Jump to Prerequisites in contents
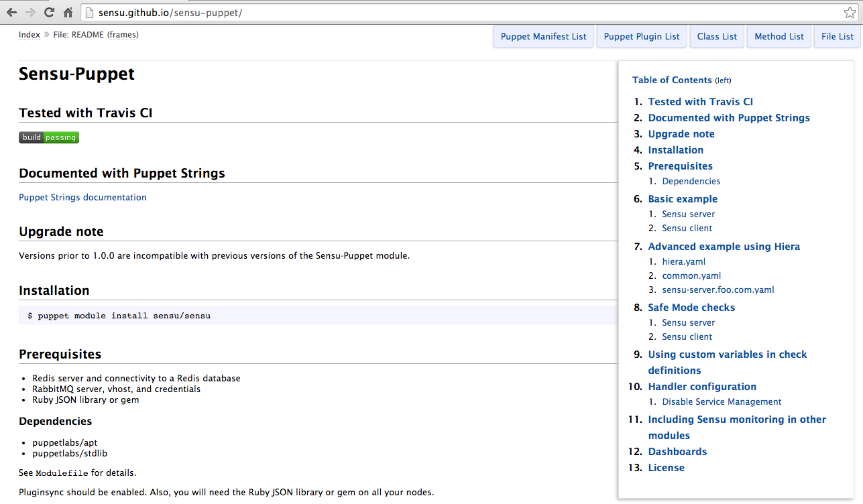863x504 pixels. point(681,166)
